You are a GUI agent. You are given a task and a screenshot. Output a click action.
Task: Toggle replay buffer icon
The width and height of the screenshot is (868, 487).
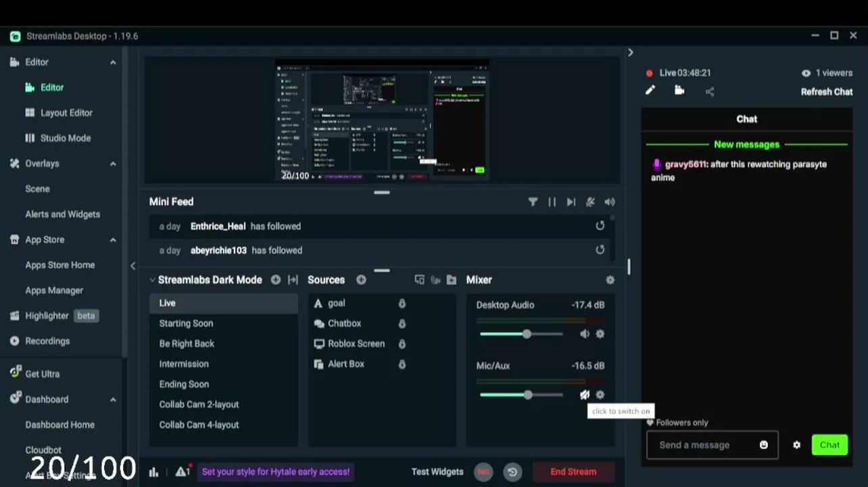[512, 472]
